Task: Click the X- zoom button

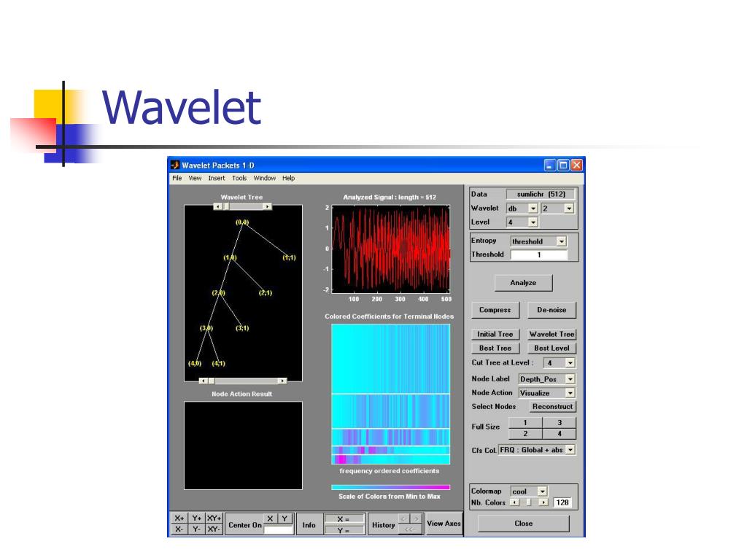Action: pyautogui.click(x=179, y=529)
